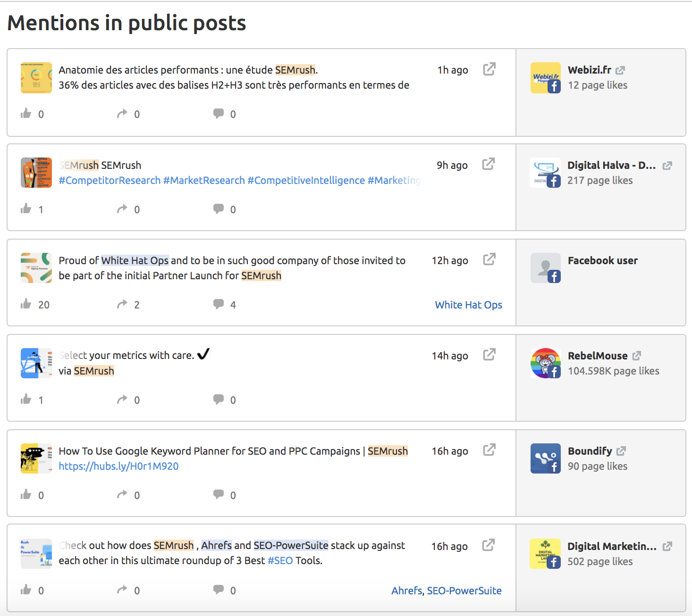Click the White Hat Ops post thumbnail

pos(36,268)
